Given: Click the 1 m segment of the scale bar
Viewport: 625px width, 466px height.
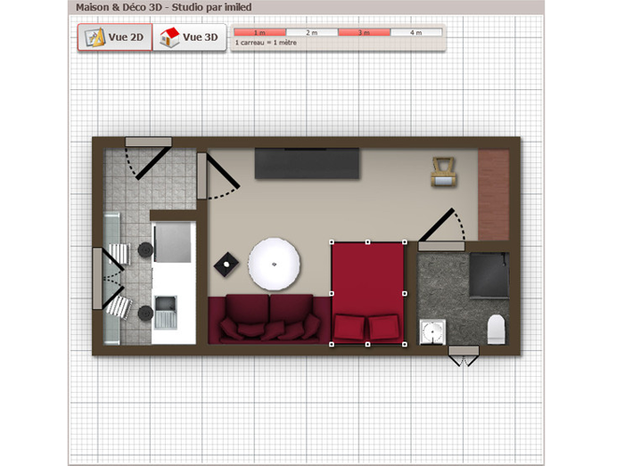Looking at the screenshot, I should [260, 32].
